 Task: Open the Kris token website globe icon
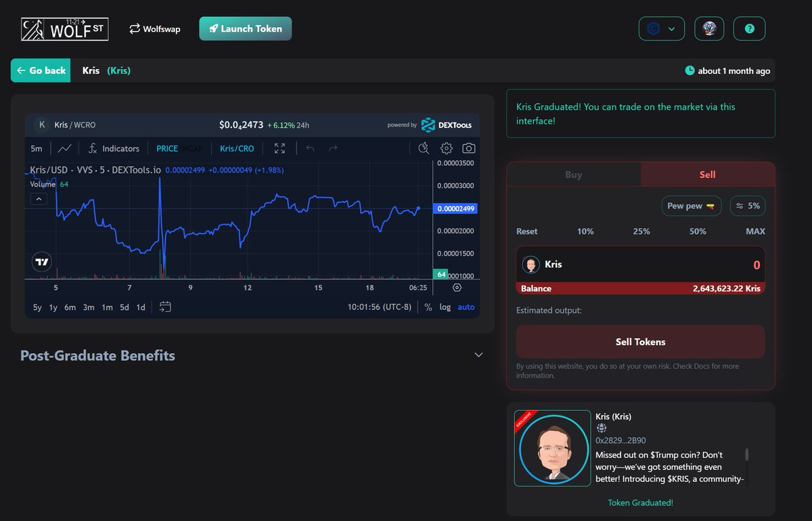coord(602,428)
